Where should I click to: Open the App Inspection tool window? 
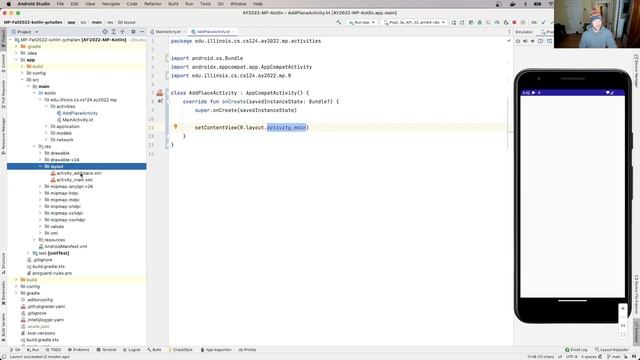(x=216, y=350)
